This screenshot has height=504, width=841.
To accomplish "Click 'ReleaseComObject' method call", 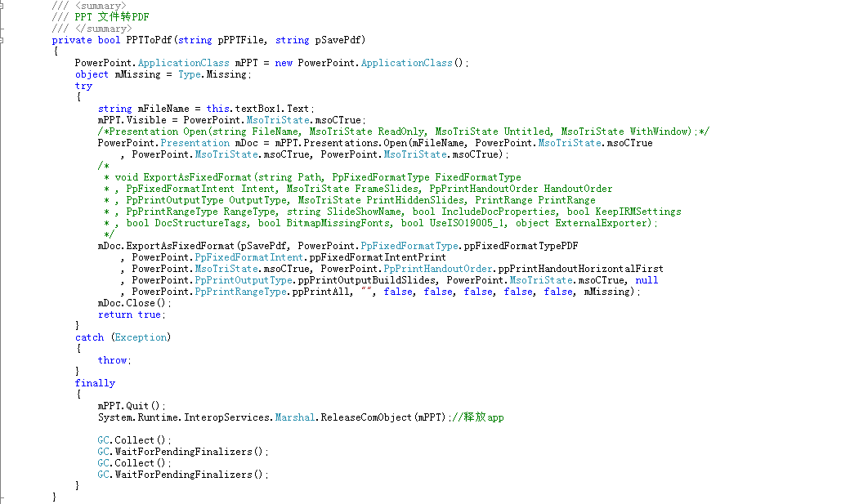I will click(366, 417).
